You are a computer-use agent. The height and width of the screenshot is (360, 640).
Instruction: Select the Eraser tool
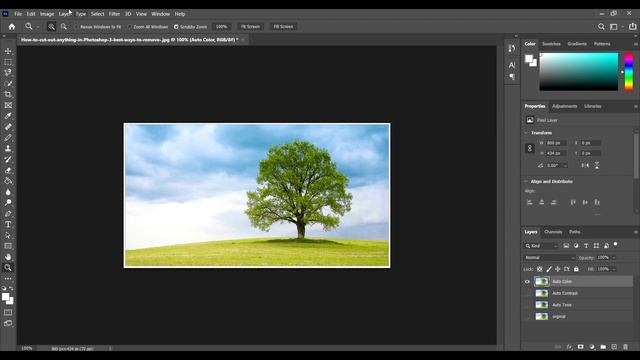[x=8, y=170]
